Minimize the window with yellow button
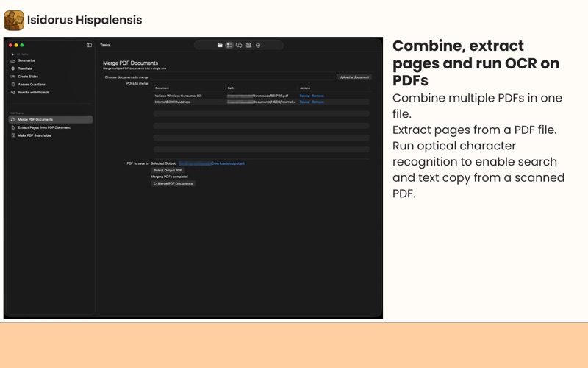This screenshot has width=588, height=368. 16,46
